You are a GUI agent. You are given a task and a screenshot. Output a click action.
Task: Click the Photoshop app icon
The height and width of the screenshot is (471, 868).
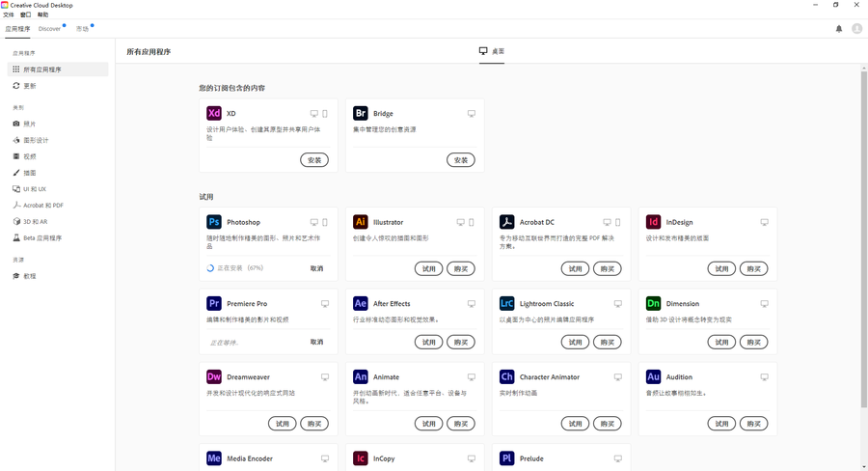click(x=214, y=222)
